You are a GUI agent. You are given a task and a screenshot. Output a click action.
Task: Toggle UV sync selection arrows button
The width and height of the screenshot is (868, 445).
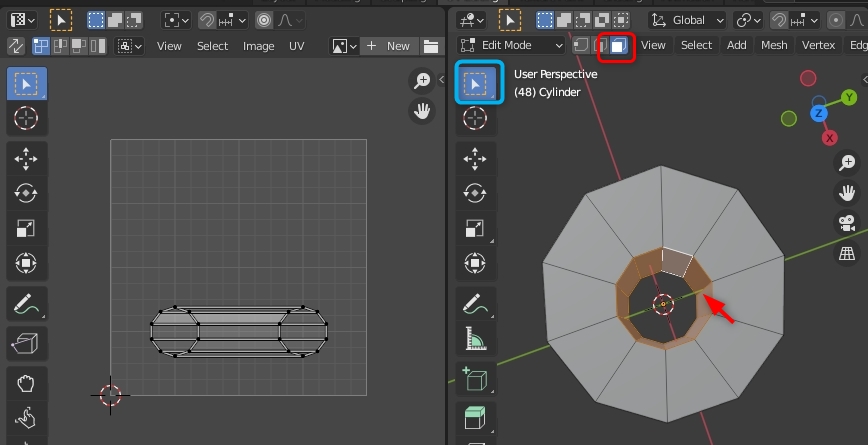[16, 46]
